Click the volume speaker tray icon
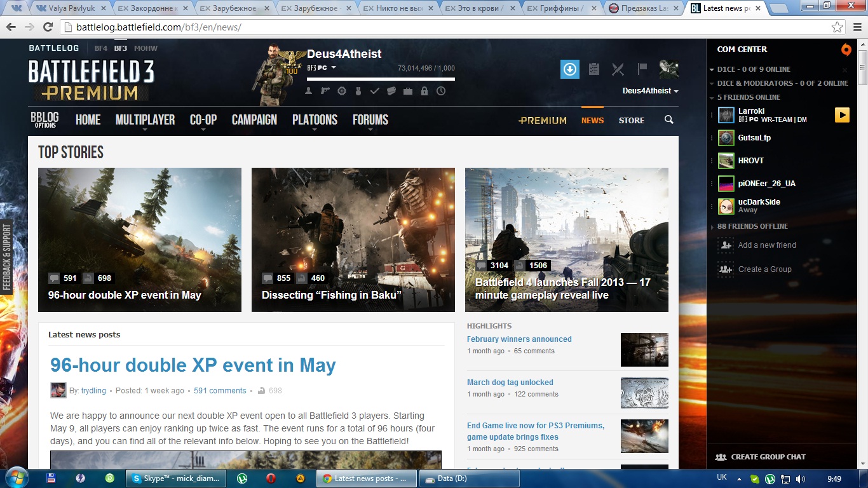This screenshot has height=488, width=868. coord(800,479)
